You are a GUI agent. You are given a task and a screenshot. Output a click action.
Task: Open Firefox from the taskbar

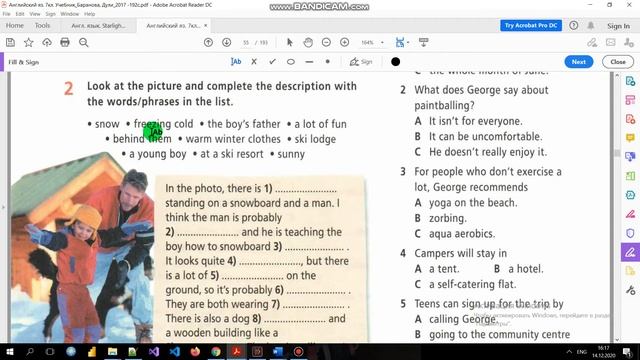pos(195,351)
